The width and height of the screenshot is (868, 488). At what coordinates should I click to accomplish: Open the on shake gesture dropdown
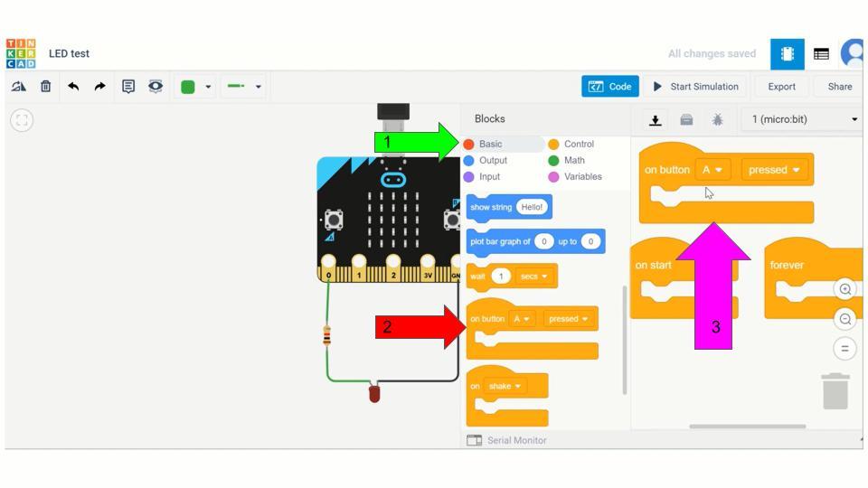505,386
